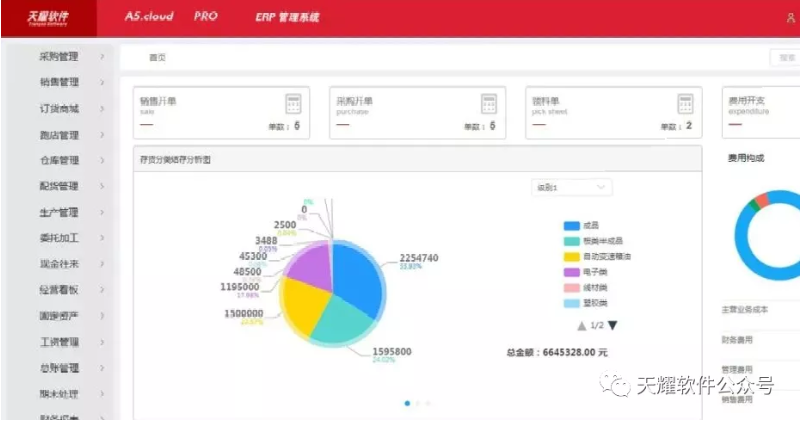Open the 经营看板 sidebar menu
The image size is (802, 423).
[59, 290]
